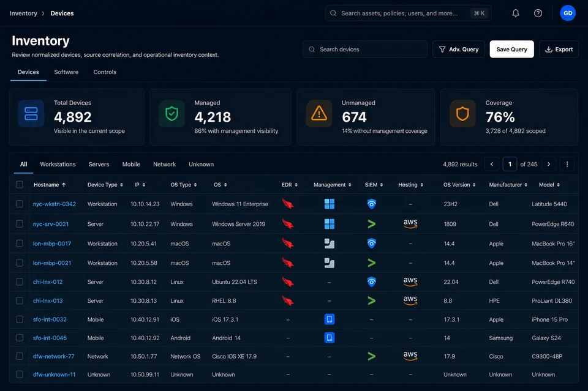Screen dimensions: 588x391
Task: Show the Mobile devices tab
Action: point(131,164)
